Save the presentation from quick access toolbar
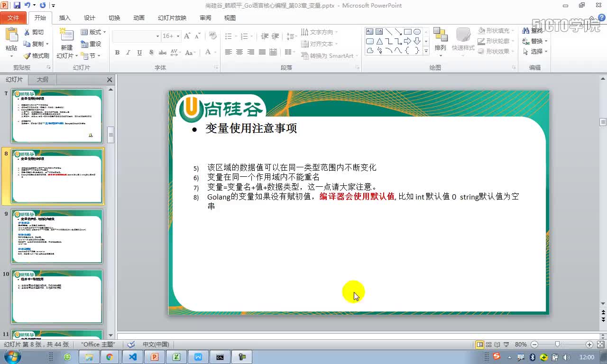Image resolution: width=607 pixels, height=364 pixels. [x=17, y=5]
